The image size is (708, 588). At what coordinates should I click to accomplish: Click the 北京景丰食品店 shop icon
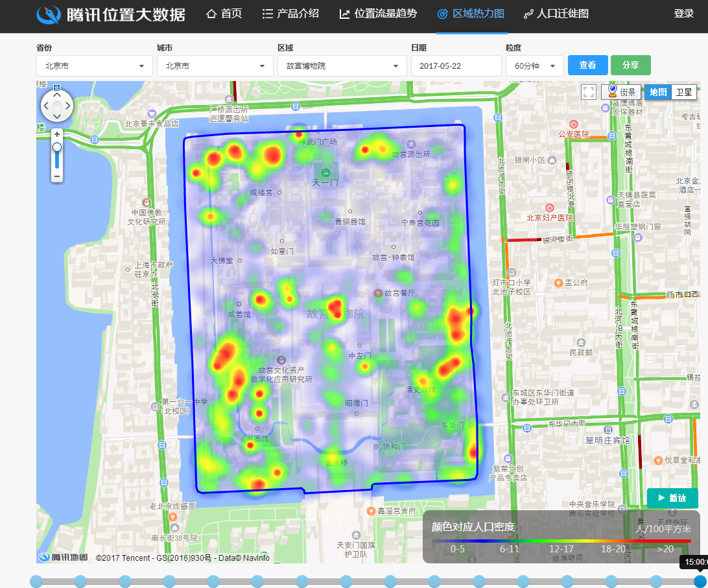152,114
